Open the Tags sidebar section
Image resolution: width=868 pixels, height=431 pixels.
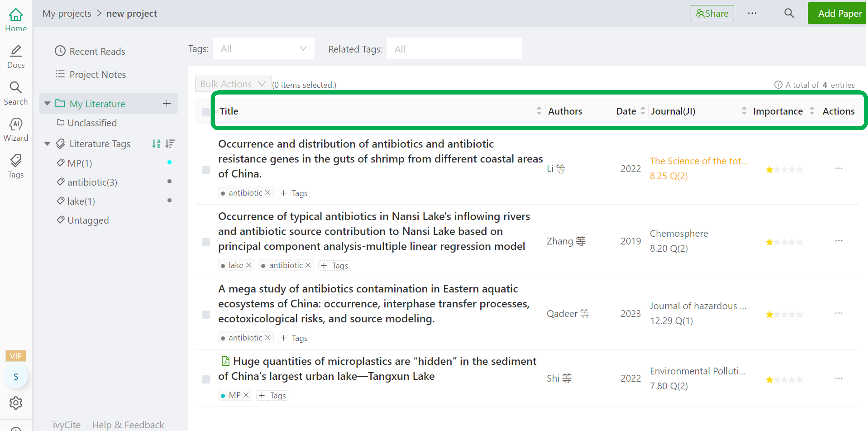tap(16, 166)
